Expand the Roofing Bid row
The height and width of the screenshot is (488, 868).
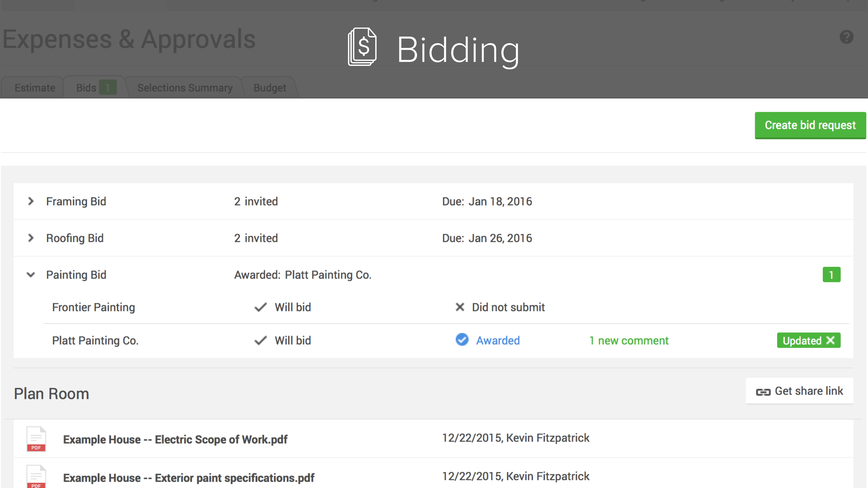[31, 238]
